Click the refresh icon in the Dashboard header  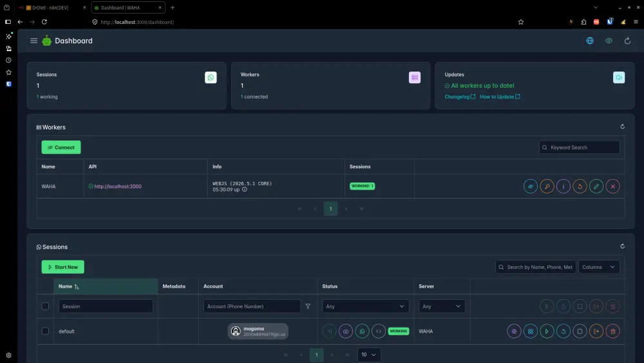627,41
